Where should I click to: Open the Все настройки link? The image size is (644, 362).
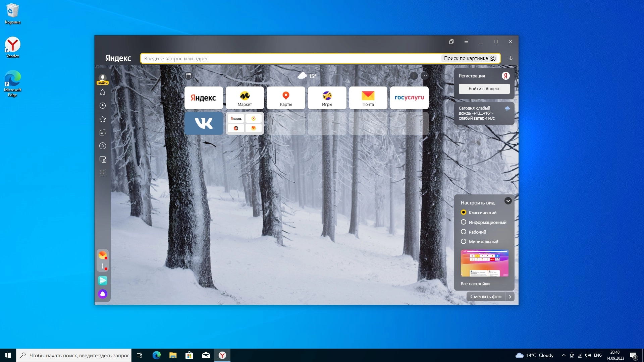[x=475, y=284]
